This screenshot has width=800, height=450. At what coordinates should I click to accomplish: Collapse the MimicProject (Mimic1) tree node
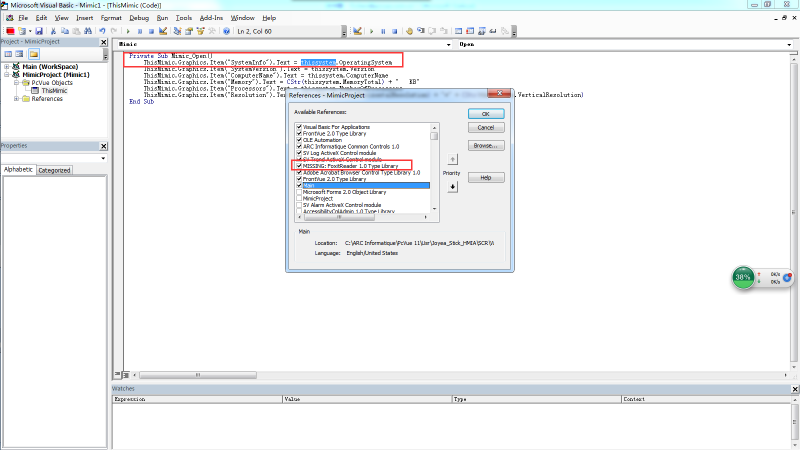click(x=7, y=74)
